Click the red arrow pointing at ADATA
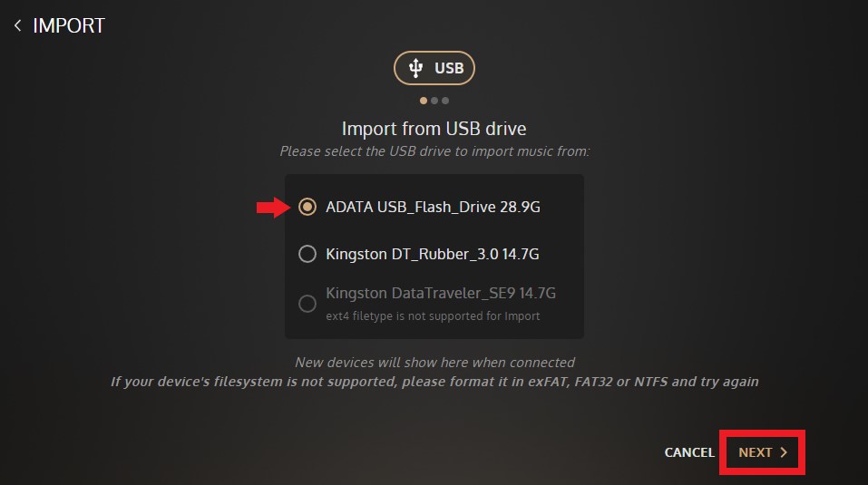 click(x=273, y=208)
